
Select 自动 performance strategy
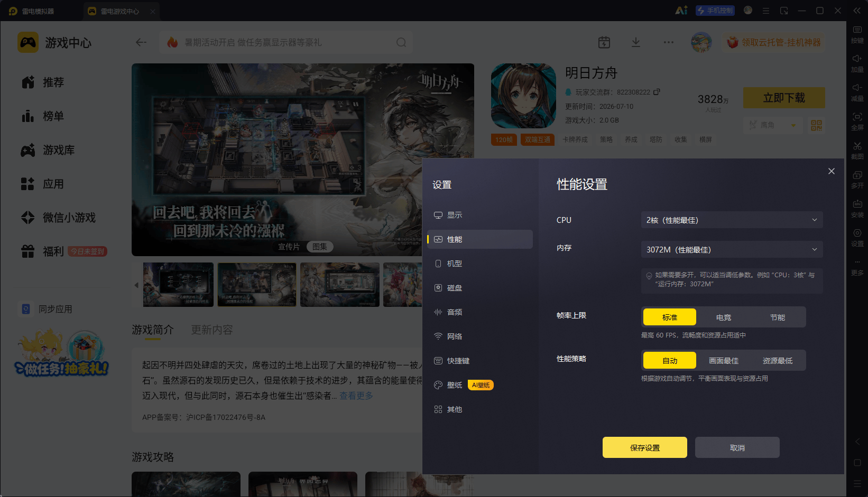point(670,360)
